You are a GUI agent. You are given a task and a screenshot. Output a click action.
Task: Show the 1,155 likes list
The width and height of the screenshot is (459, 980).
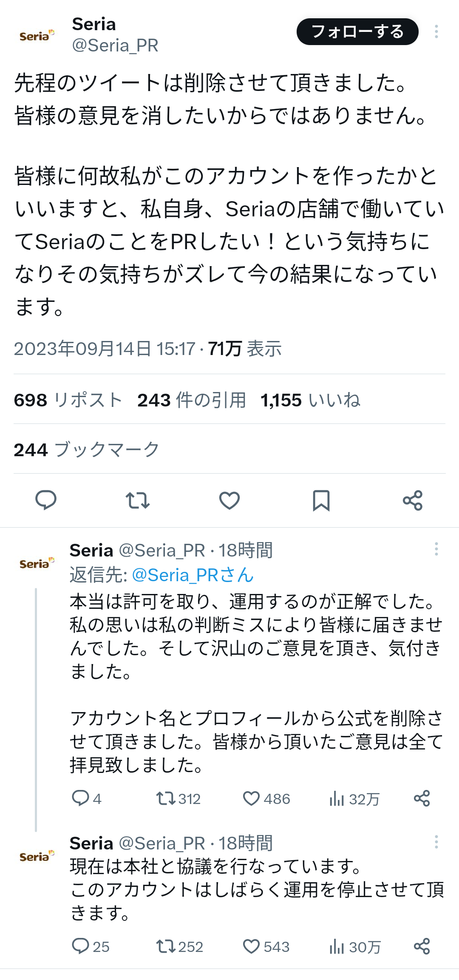(310, 400)
